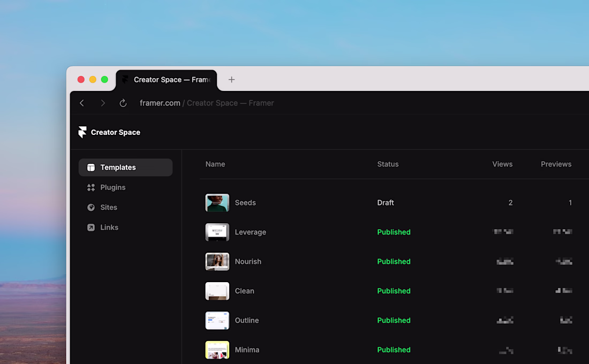The image size is (589, 364).
Task: Click the Links arrow icon
Action: [x=91, y=227]
